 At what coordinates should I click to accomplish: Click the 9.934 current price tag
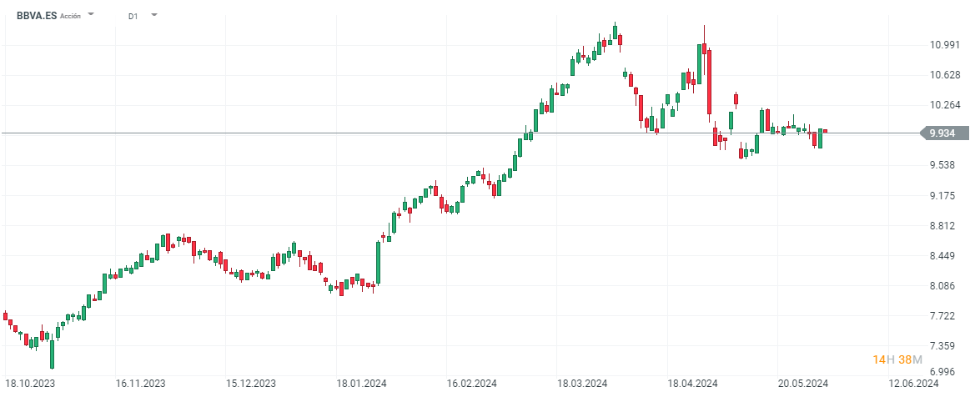click(944, 133)
